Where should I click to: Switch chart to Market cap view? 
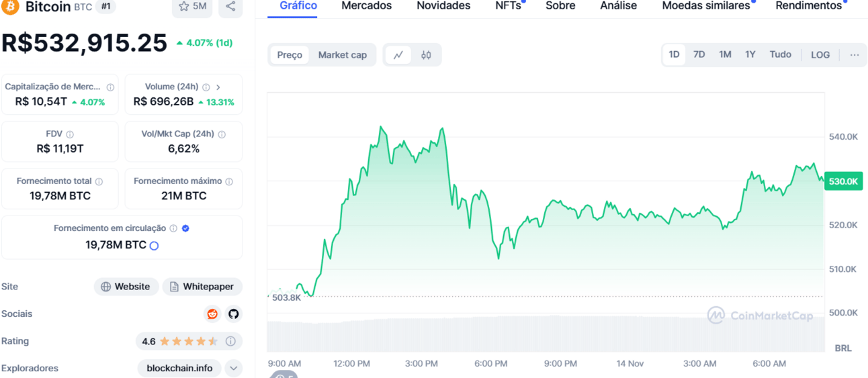342,55
